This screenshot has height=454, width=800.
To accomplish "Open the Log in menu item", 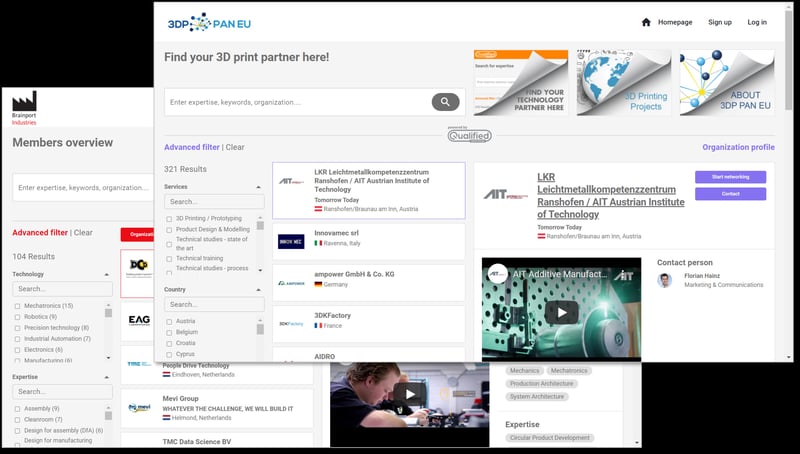I will click(757, 22).
